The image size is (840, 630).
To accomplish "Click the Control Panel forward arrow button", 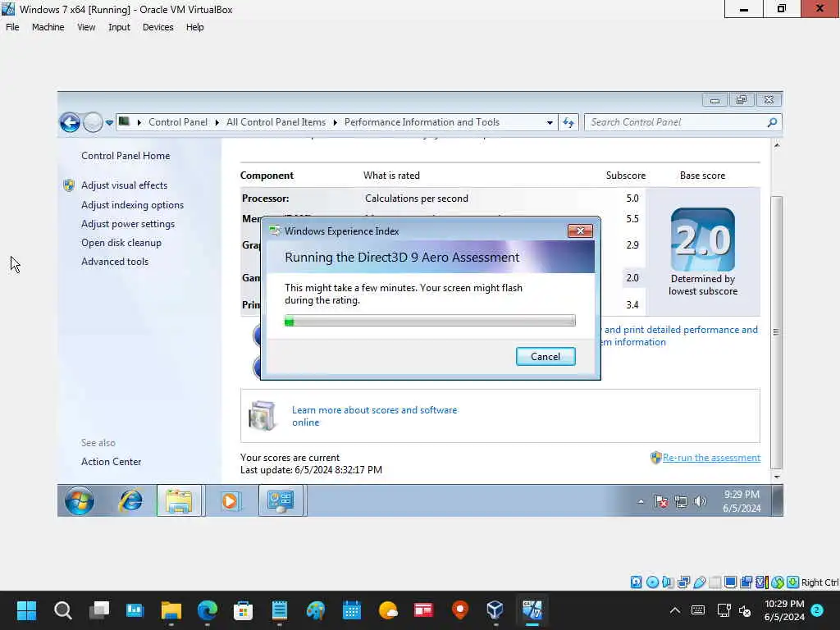I will pyautogui.click(x=93, y=122).
